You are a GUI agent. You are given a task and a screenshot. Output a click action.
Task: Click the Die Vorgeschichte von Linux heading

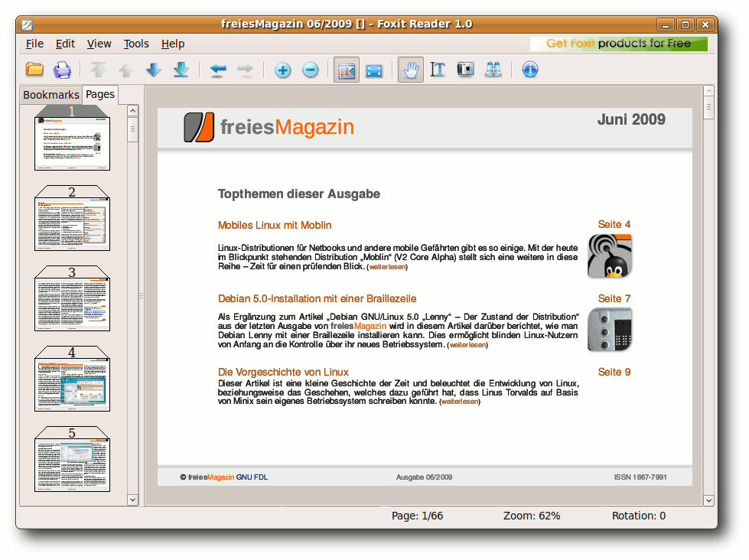(283, 373)
